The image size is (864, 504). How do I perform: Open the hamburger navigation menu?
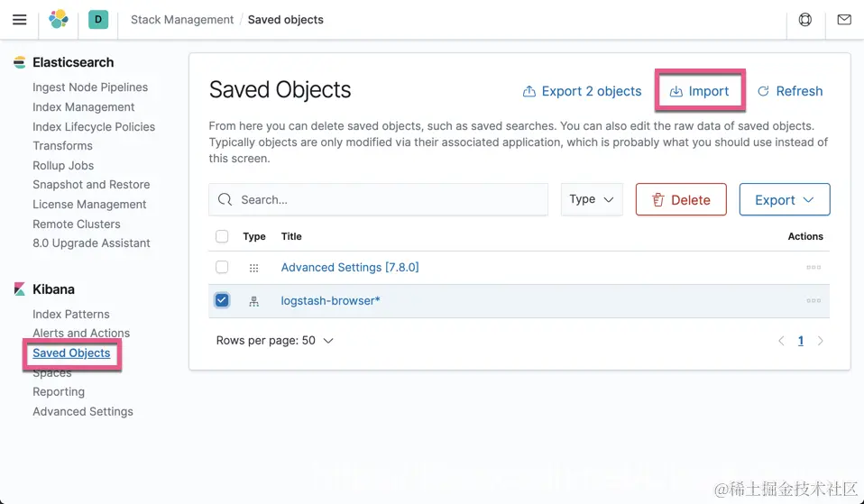[19, 20]
